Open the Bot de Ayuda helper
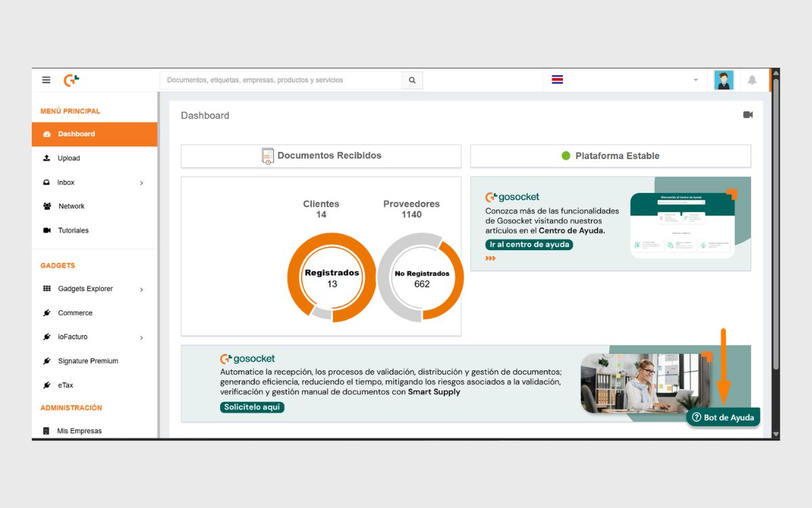The width and height of the screenshot is (812, 508). [723, 417]
